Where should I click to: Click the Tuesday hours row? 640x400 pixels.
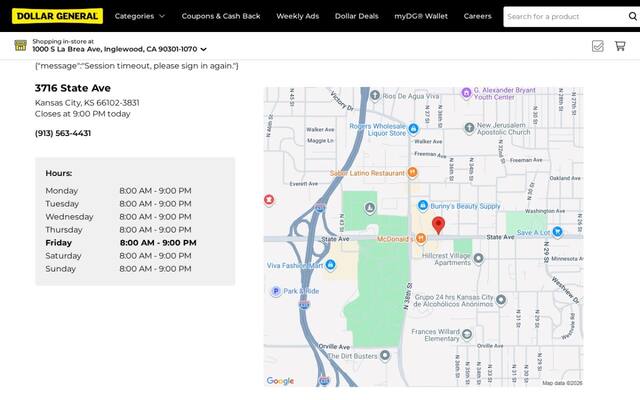118,204
